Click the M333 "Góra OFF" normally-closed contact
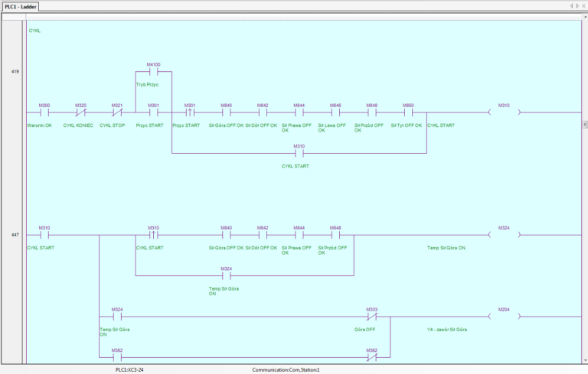Screen dimensions: 588x374 click(371, 316)
